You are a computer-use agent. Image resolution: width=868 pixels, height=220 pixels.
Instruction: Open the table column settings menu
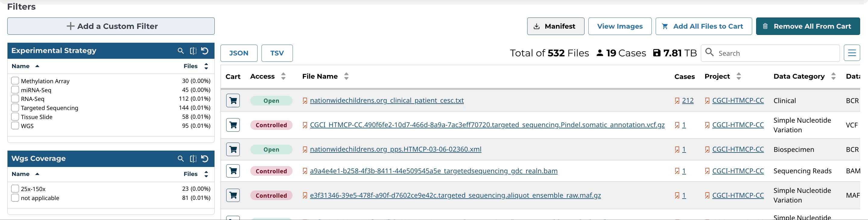coord(851,53)
